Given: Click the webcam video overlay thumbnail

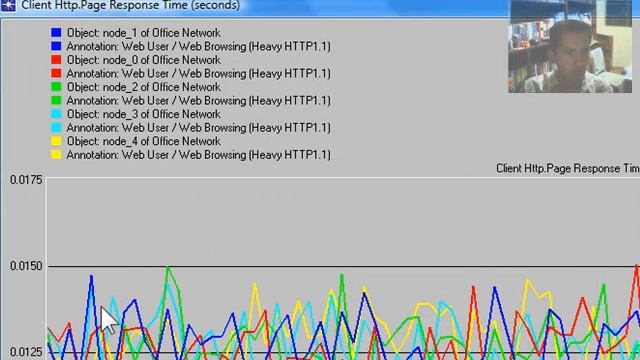Looking at the screenshot, I should click(x=570, y=46).
